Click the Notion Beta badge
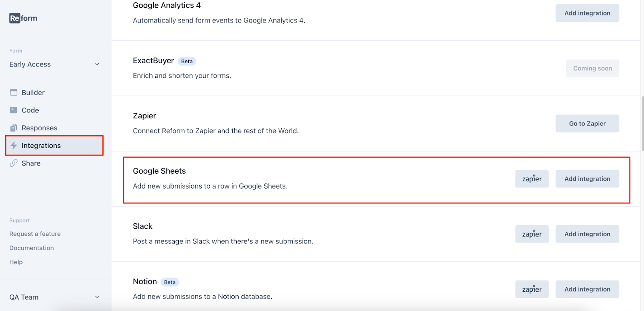 [170, 282]
